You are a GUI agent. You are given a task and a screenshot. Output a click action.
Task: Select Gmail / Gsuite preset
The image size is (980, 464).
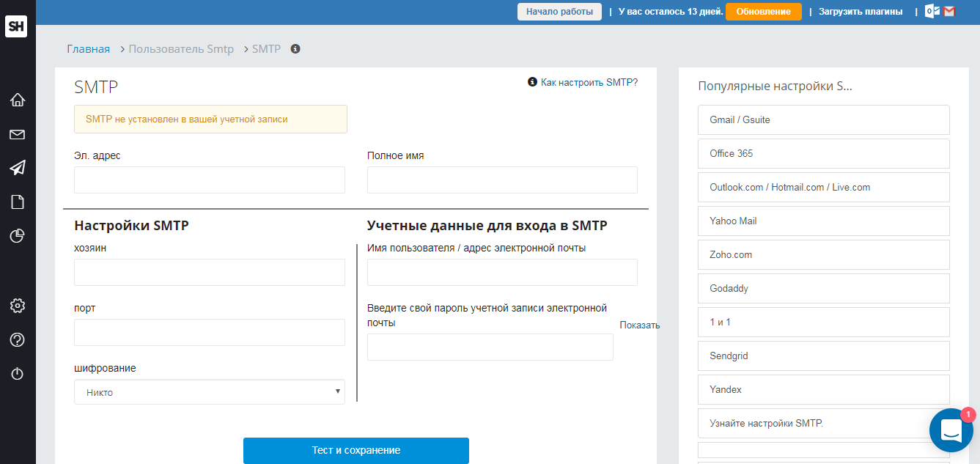coord(823,119)
